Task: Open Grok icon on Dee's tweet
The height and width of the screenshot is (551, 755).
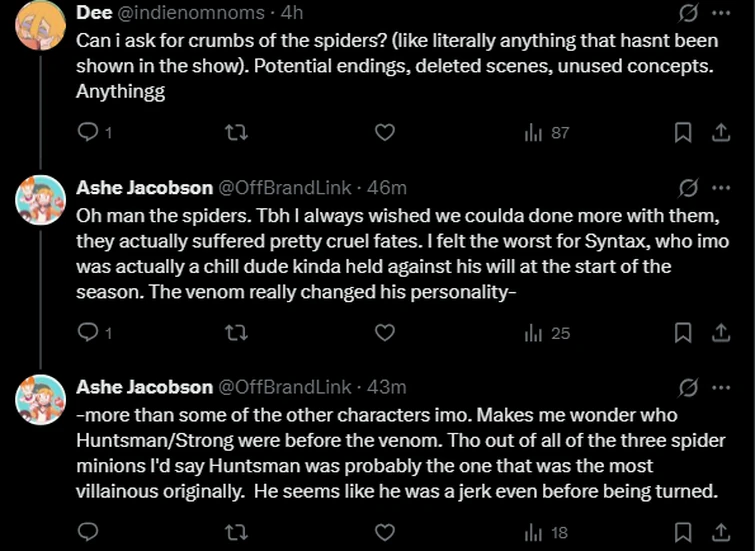Action: click(687, 14)
